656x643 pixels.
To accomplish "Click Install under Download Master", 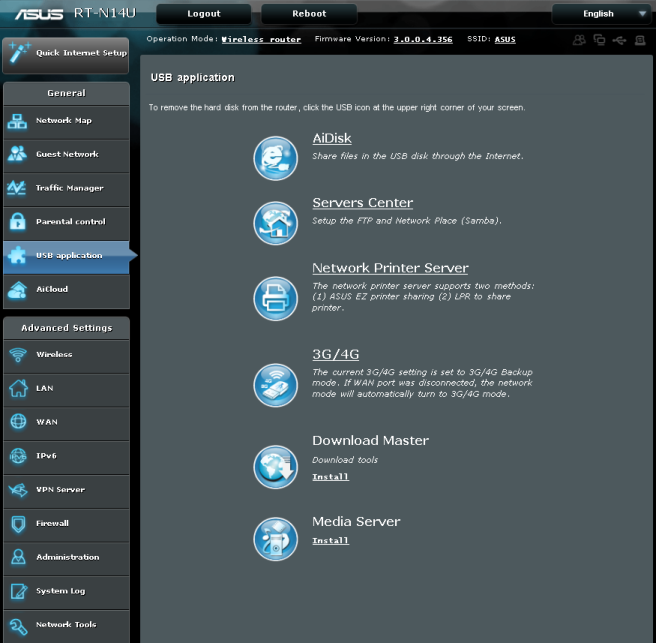I will point(331,476).
